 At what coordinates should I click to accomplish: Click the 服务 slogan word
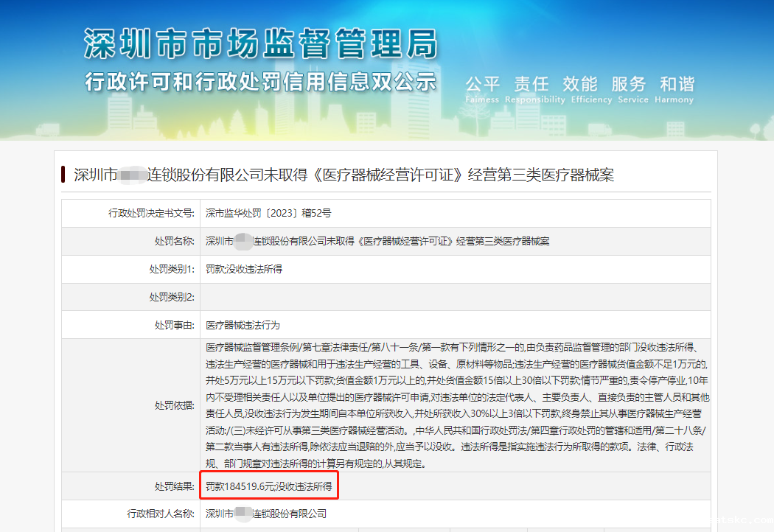pos(628,83)
